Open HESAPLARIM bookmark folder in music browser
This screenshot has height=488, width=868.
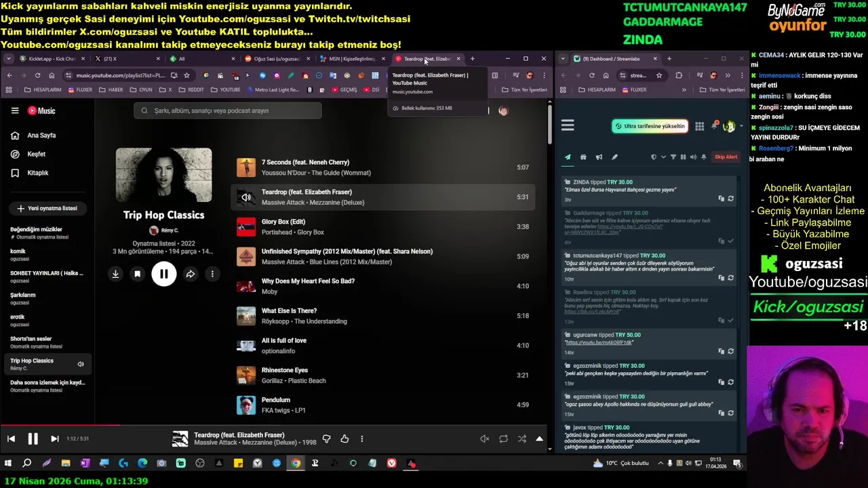43,89
